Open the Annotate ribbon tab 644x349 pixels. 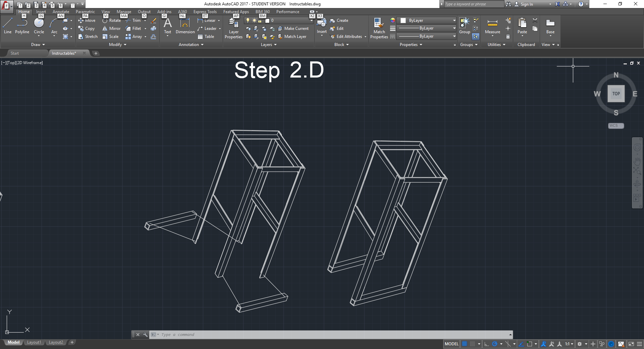(x=61, y=12)
